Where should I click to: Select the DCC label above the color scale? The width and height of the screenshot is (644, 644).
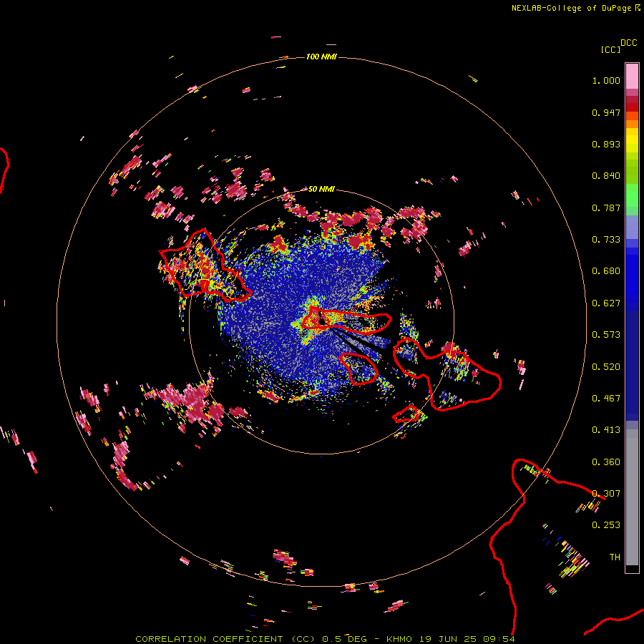pyautogui.click(x=628, y=43)
